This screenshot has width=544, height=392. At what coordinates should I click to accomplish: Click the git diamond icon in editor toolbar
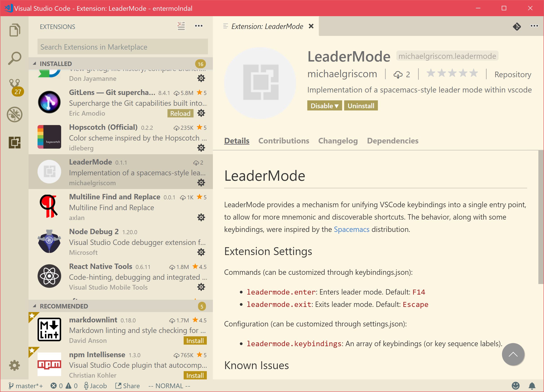517,26
